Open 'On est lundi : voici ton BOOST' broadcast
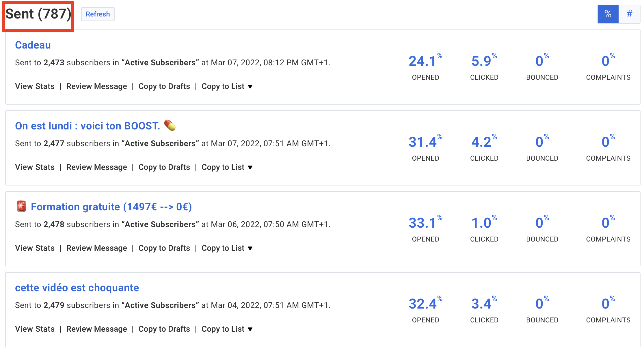 click(88, 126)
